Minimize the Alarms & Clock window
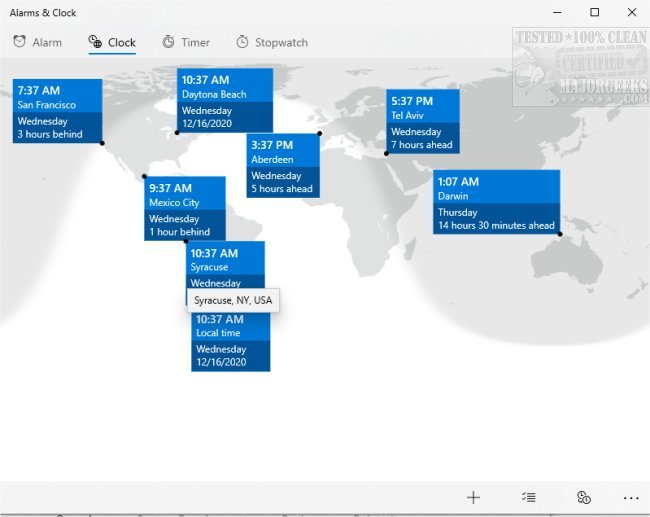This screenshot has height=517, width=650. click(x=557, y=12)
